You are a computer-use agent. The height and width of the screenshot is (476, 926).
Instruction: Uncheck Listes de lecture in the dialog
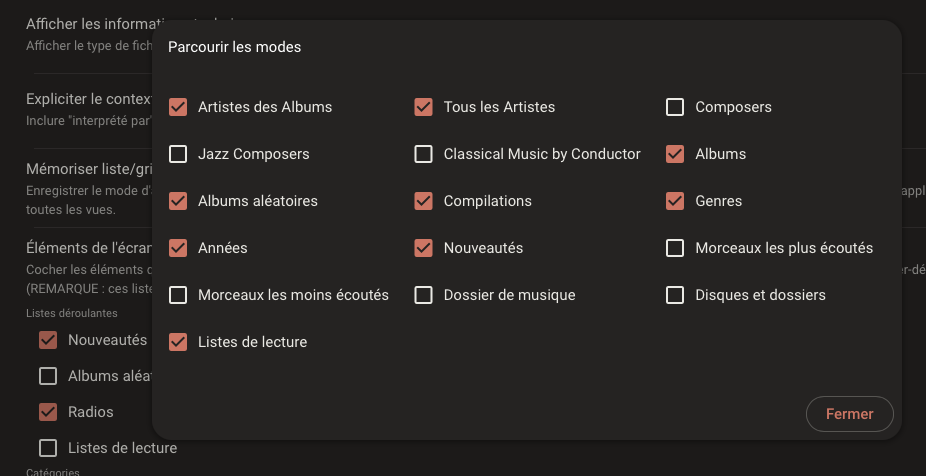(x=178, y=342)
